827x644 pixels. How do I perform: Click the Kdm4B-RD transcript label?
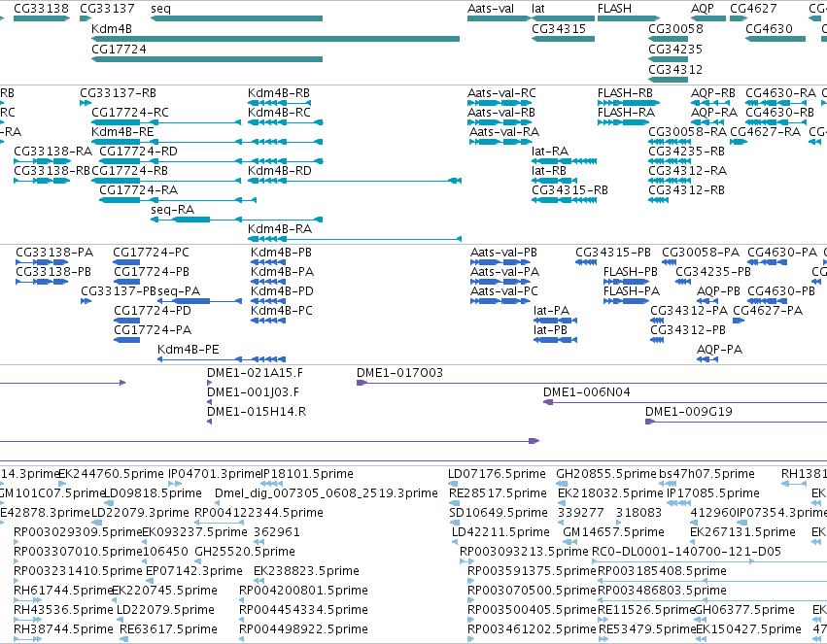(280, 171)
